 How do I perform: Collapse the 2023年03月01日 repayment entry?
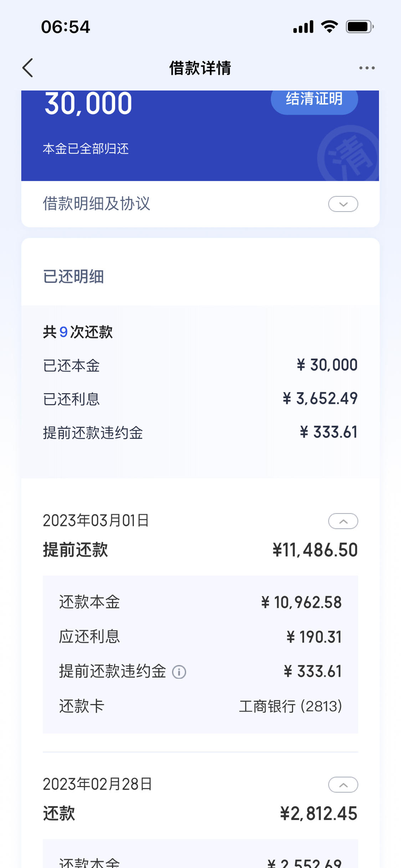click(343, 521)
